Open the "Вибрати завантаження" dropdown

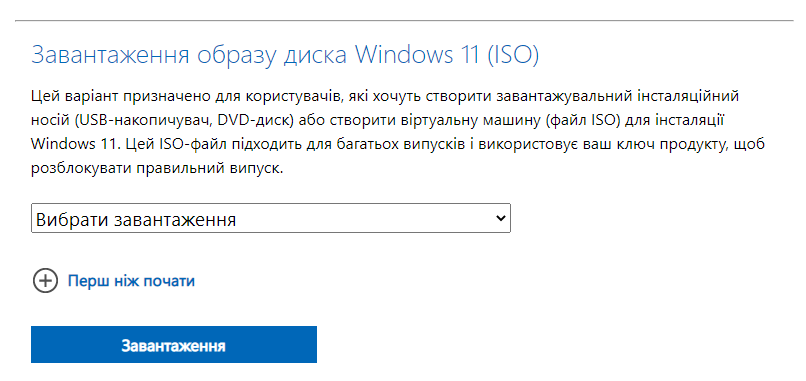click(x=271, y=218)
